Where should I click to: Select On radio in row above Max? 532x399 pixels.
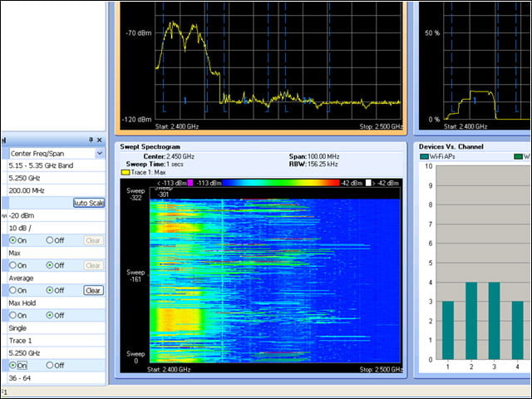[13, 240]
